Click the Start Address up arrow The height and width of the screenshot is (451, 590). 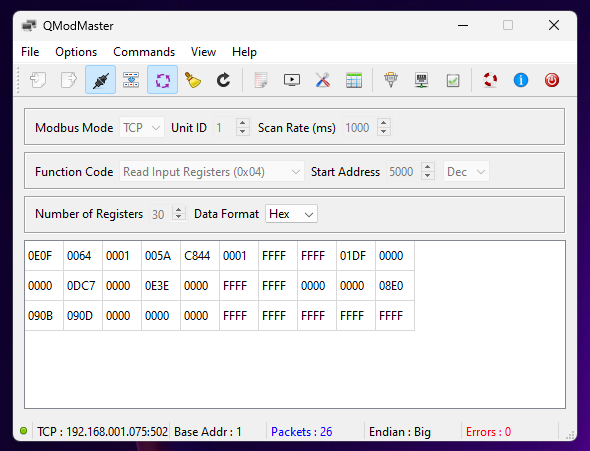[427, 167]
